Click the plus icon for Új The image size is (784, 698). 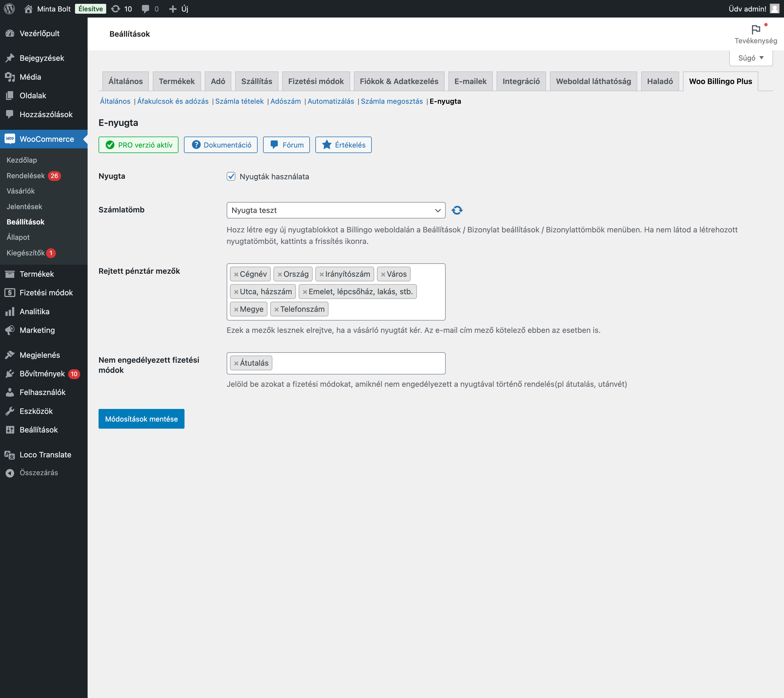173,9
